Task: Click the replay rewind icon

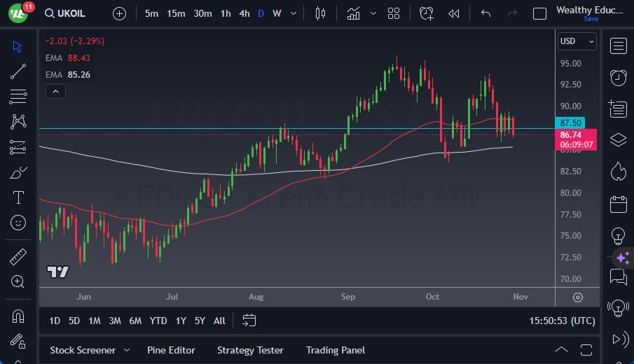Action: click(454, 13)
